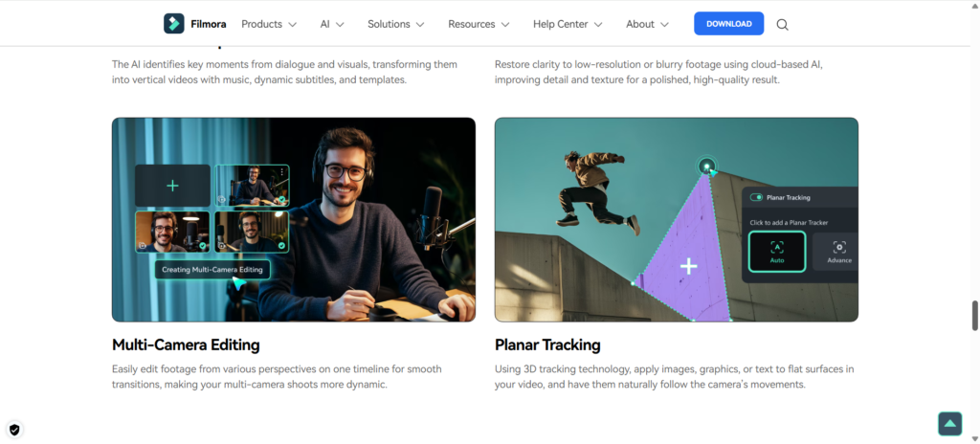
Task: Click the white plus on purple plane
Action: click(688, 266)
